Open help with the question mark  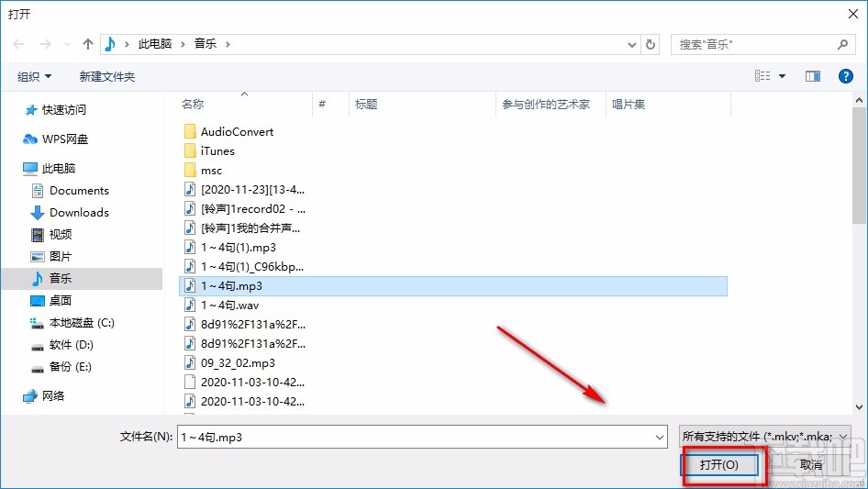tap(845, 76)
